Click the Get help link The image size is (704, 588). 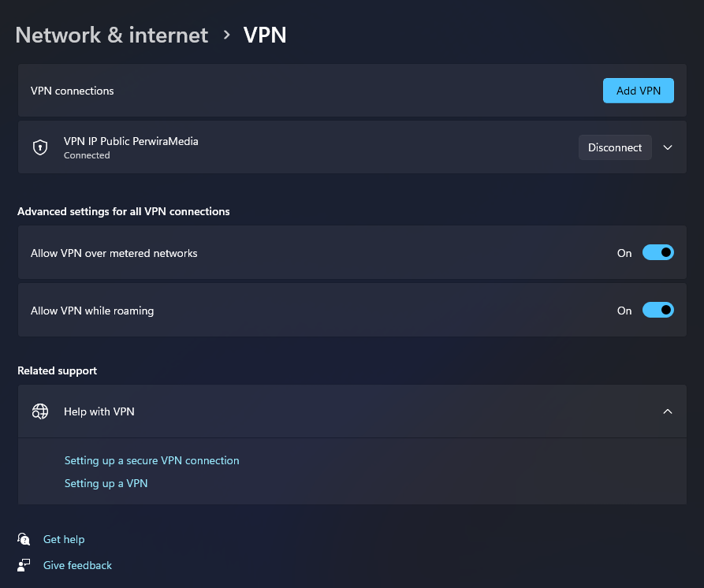64,539
